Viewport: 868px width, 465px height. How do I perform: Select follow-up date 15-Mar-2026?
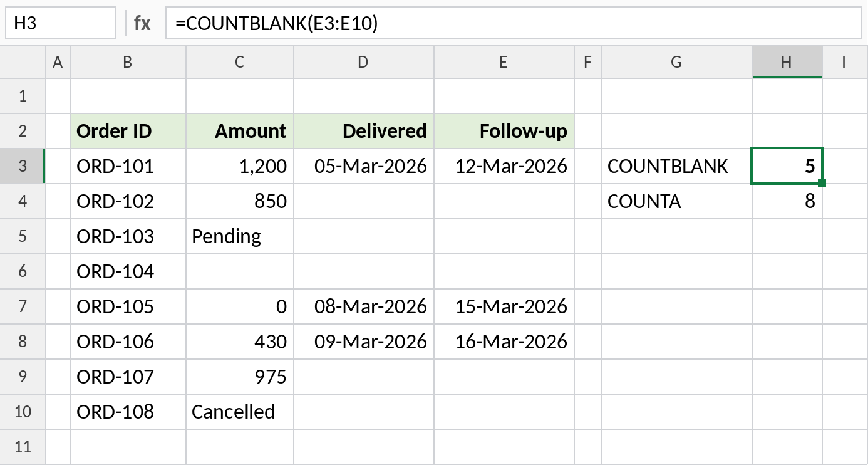(504, 306)
